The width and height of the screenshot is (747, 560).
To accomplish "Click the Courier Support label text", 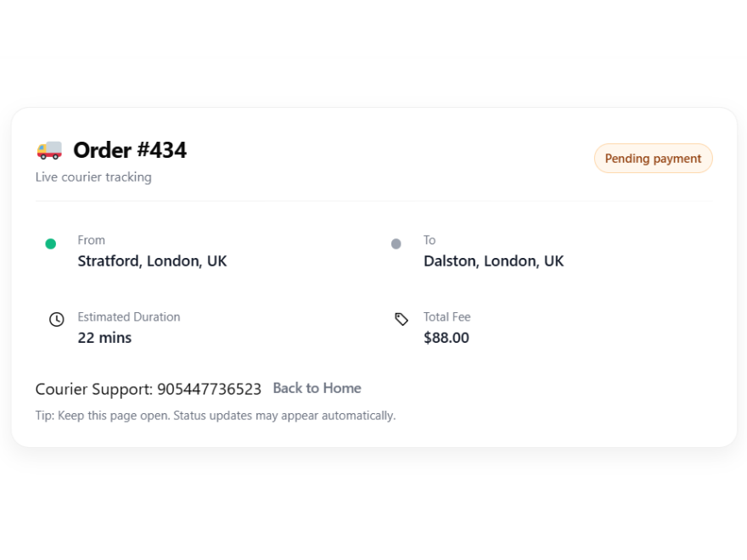I will [93, 389].
